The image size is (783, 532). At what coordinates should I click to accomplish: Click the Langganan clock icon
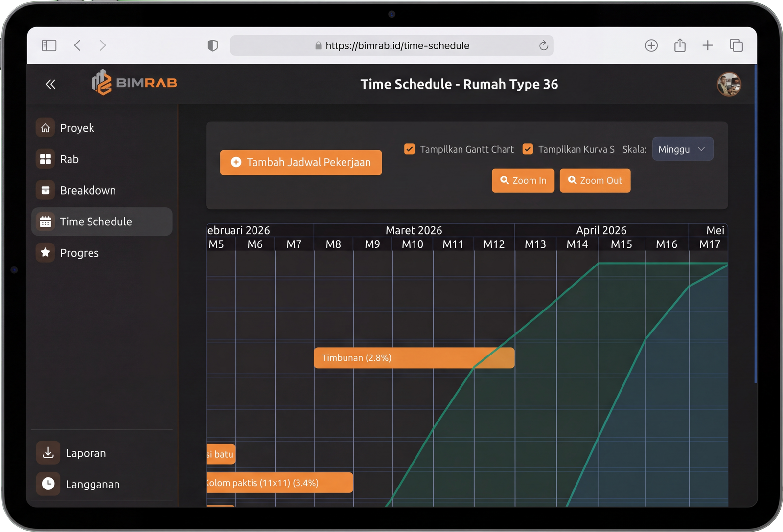tap(48, 484)
